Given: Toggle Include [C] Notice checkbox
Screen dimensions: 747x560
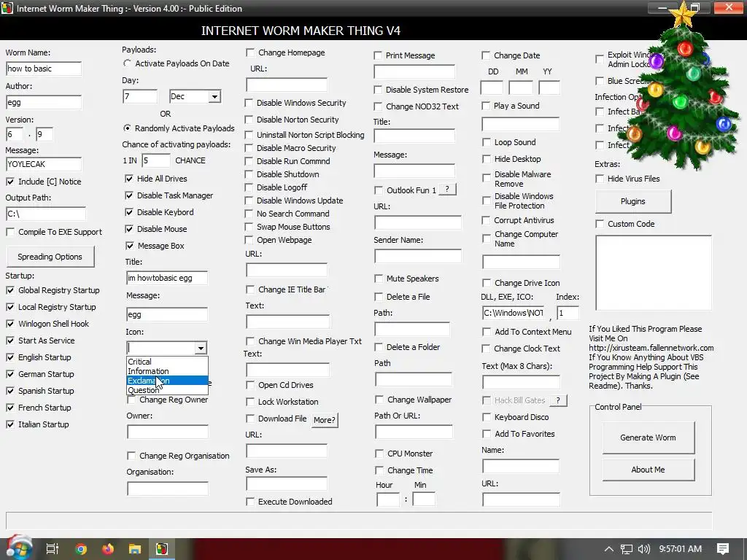Looking at the screenshot, I should [10, 182].
